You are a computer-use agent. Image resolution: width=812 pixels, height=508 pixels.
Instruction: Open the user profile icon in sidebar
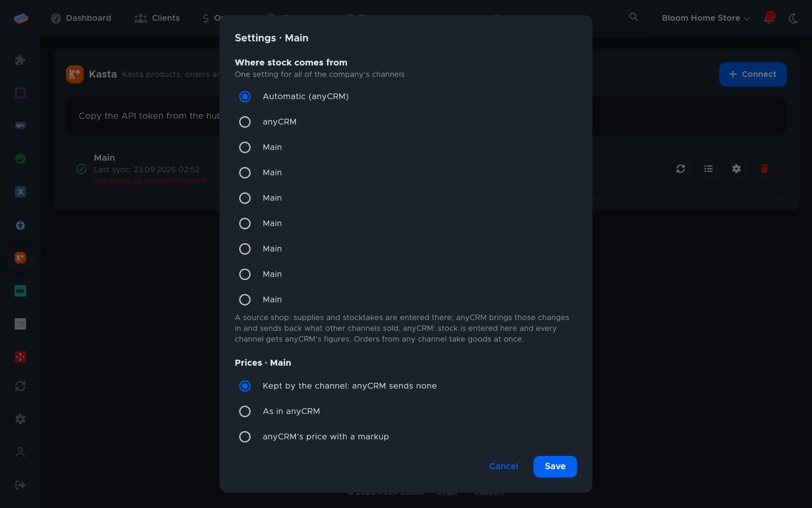coord(20,452)
